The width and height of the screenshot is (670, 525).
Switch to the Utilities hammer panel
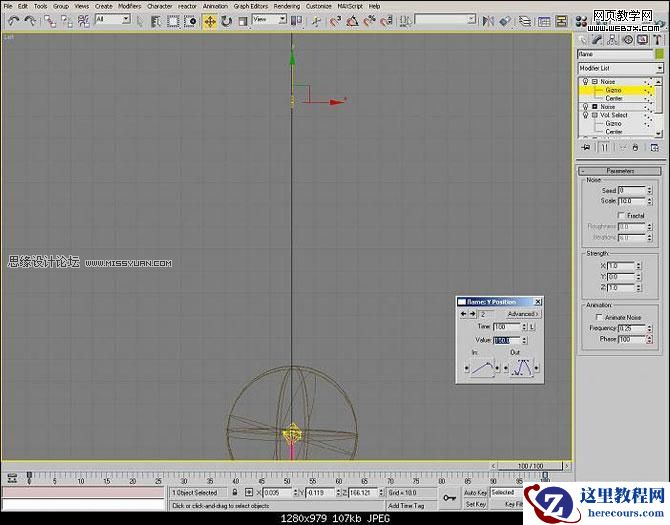point(656,40)
